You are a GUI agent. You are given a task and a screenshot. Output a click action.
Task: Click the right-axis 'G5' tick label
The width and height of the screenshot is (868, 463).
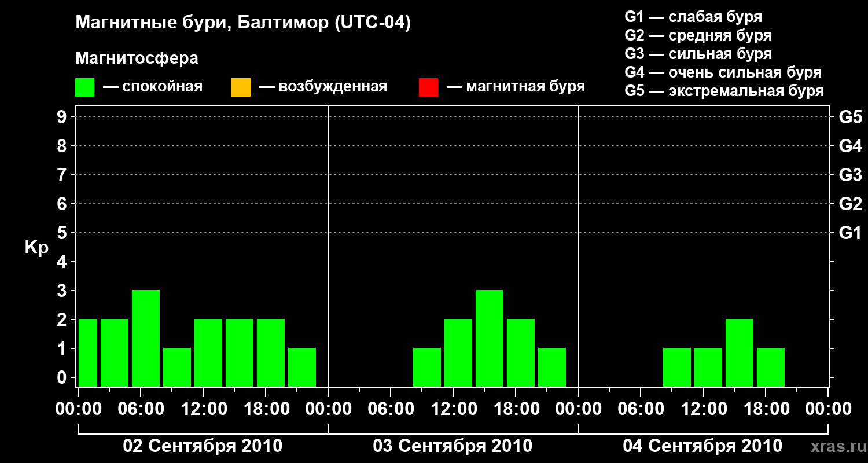click(x=851, y=117)
